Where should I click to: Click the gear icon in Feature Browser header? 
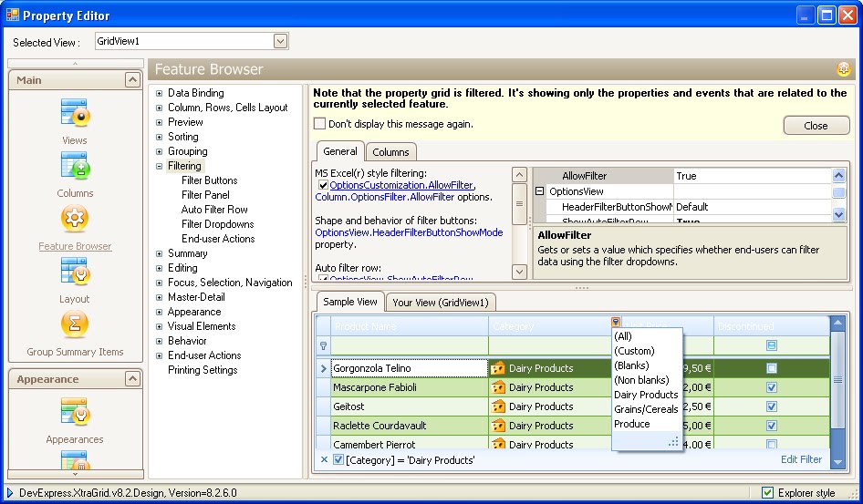pyautogui.click(x=843, y=69)
